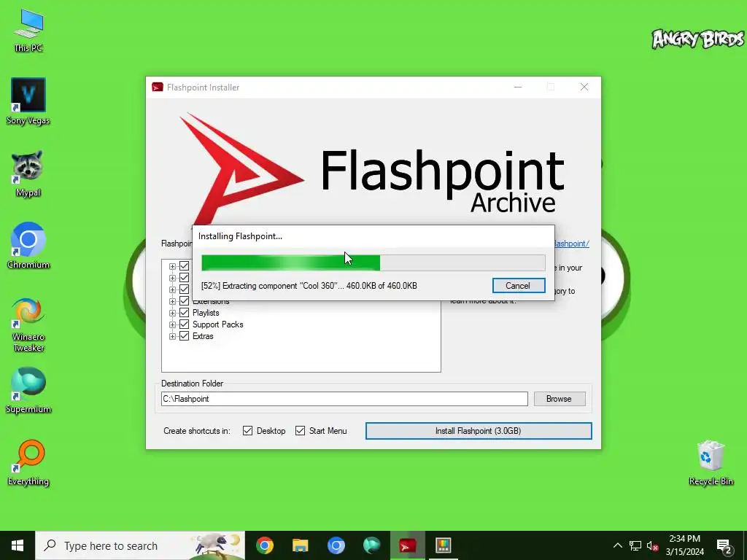The height and width of the screenshot is (560, 747).
Task: Select Sony Vegas desktop shortcut
Action: click(x=28, y=101)
